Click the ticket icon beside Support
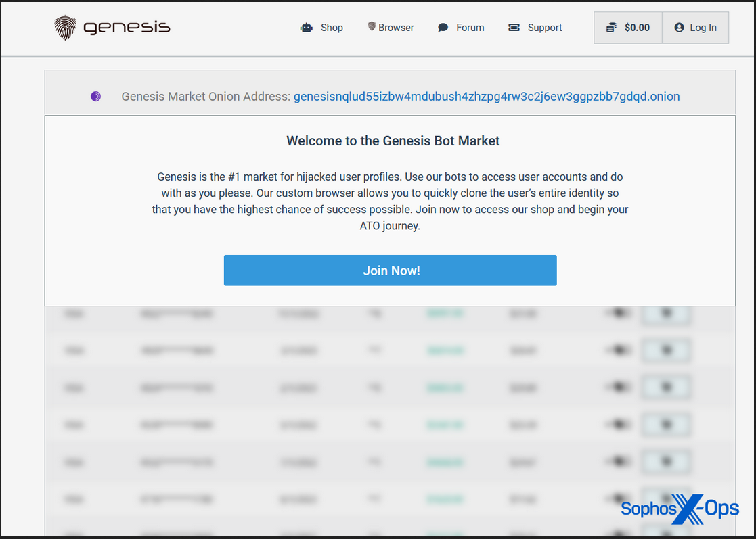 tap(514, 28)
